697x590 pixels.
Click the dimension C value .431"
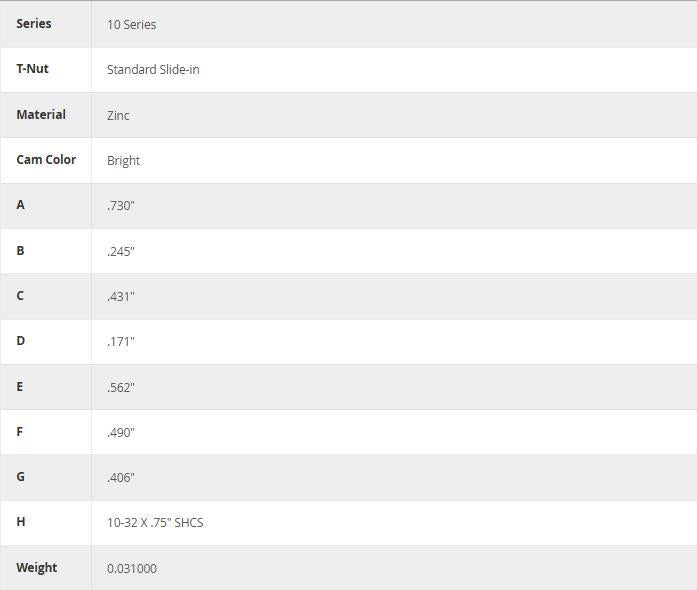[121, 297]
